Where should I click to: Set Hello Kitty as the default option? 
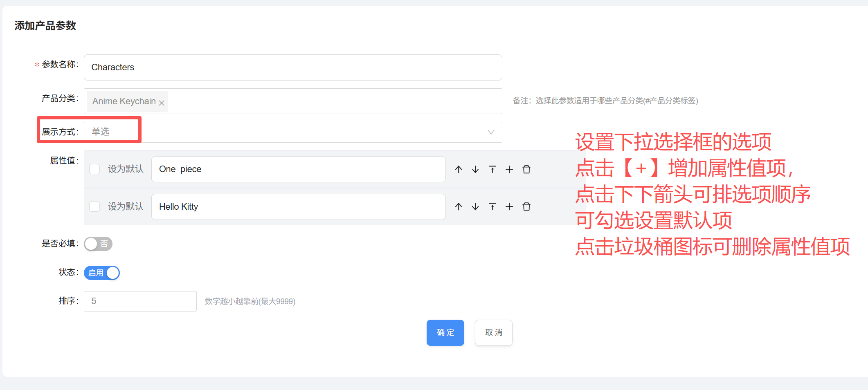point(94,206)
